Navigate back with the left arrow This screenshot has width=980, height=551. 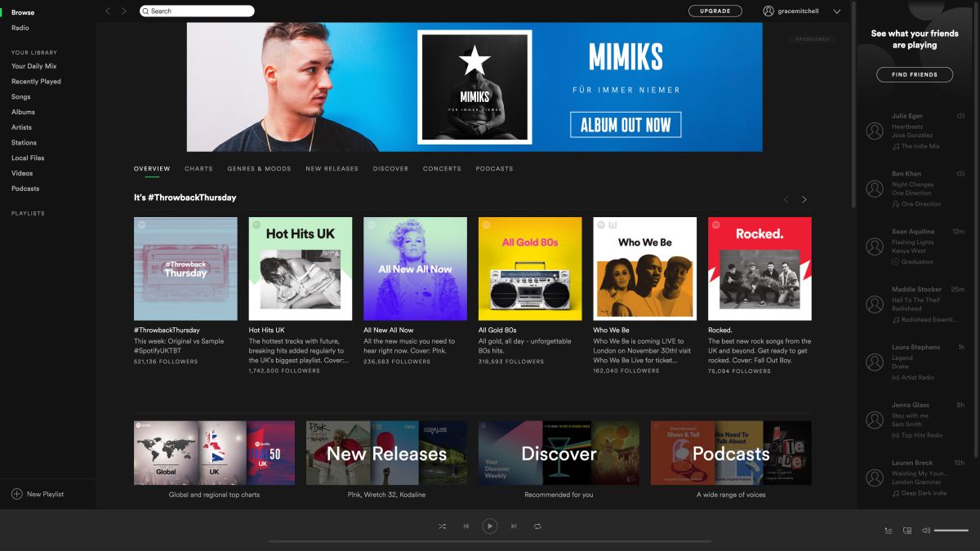[108, 11]
